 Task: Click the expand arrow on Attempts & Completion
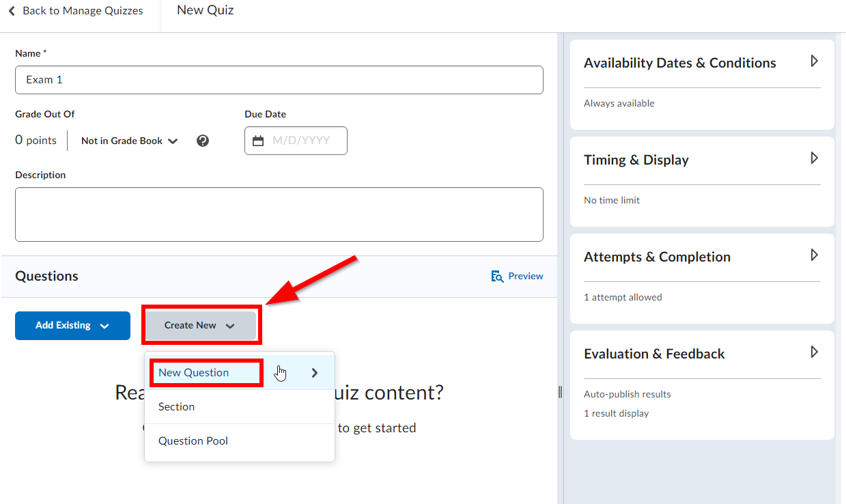[814, 255]
